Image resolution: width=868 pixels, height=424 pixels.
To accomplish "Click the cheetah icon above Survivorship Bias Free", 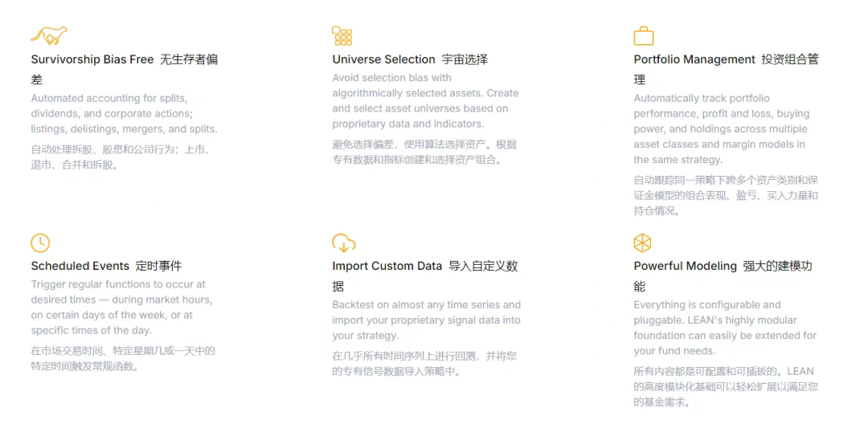I will click(x=49, y=35).
